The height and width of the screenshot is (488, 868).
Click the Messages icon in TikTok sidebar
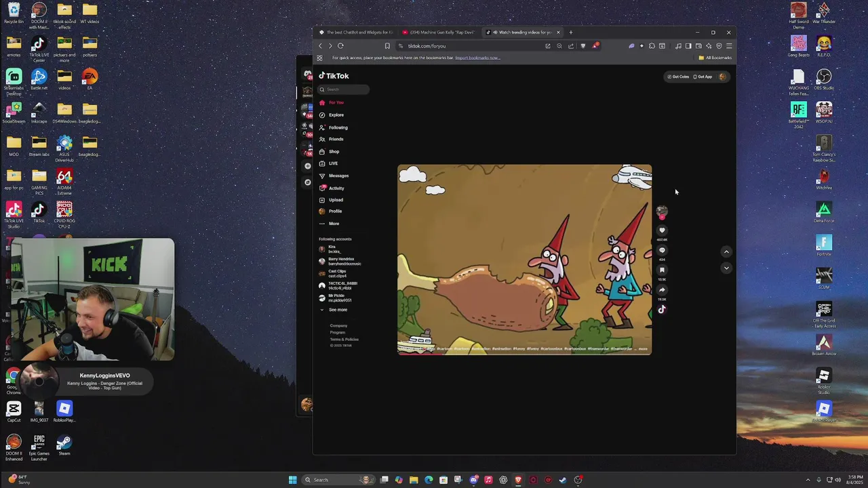tap(322, 176)
